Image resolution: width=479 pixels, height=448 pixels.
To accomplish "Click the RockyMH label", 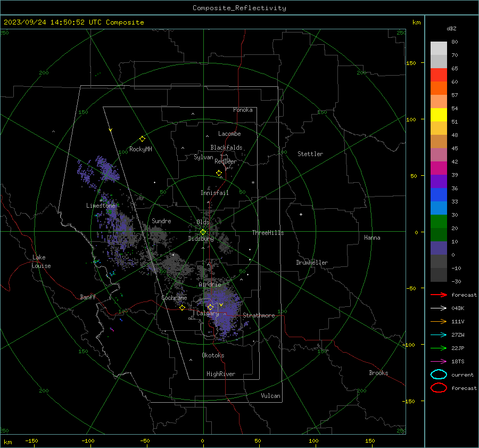I will coord(141,149).
